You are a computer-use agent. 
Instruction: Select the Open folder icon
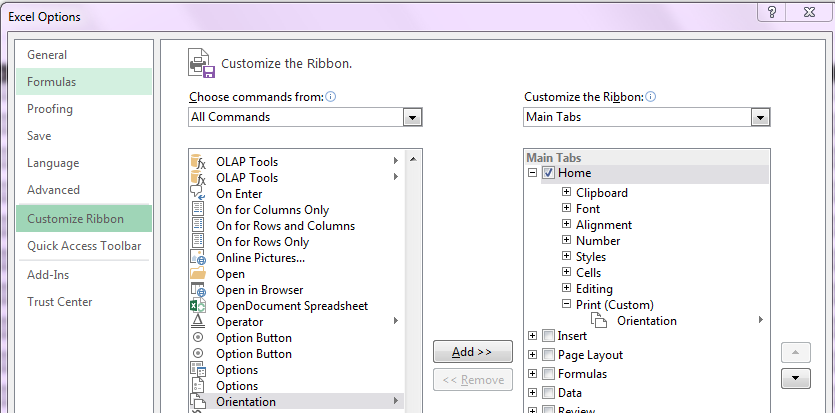pyautogui.click(x=198, y=274)
